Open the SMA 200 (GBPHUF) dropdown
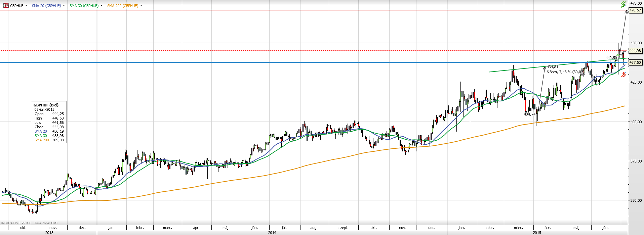 click(141, 6)
